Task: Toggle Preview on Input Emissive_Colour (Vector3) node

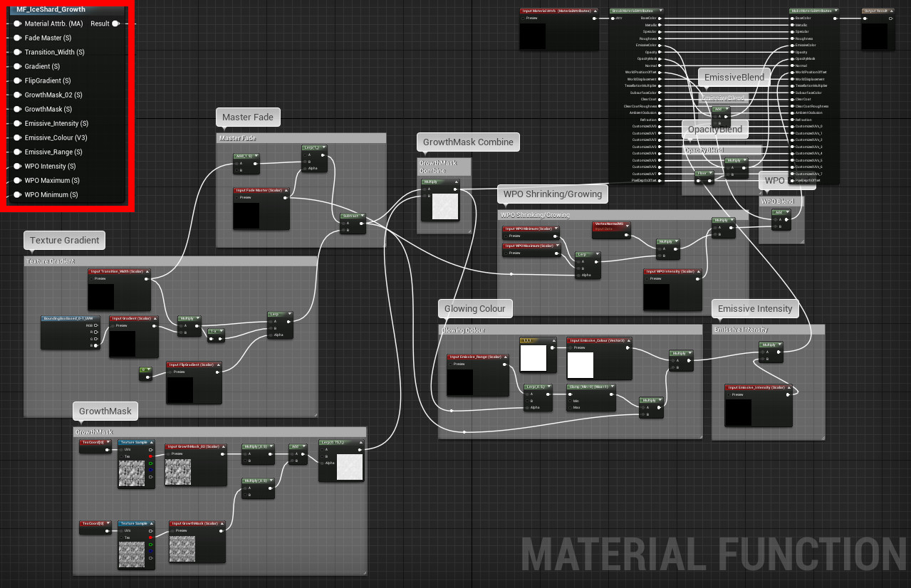Action: click(571, 347)
